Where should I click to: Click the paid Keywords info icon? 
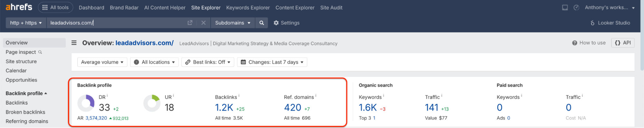pos(522,96)
